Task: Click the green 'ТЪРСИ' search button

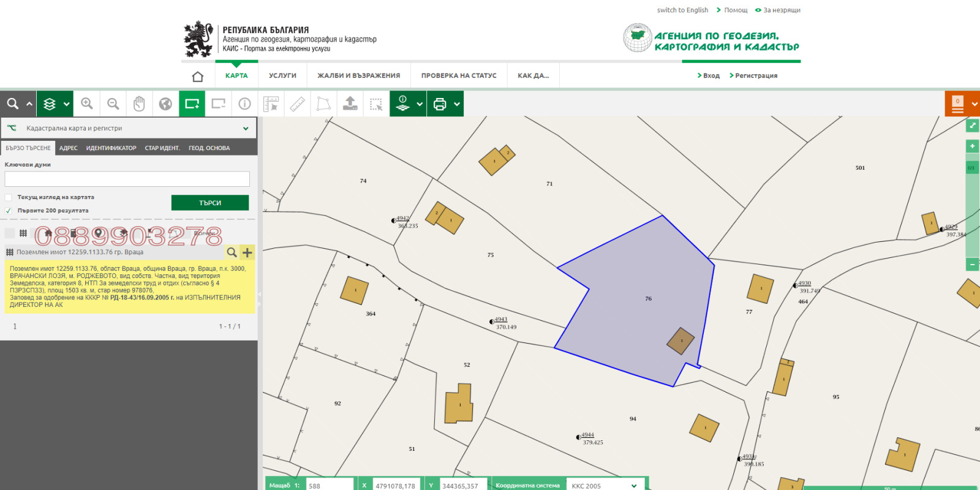Action: [x=210, y=203]
